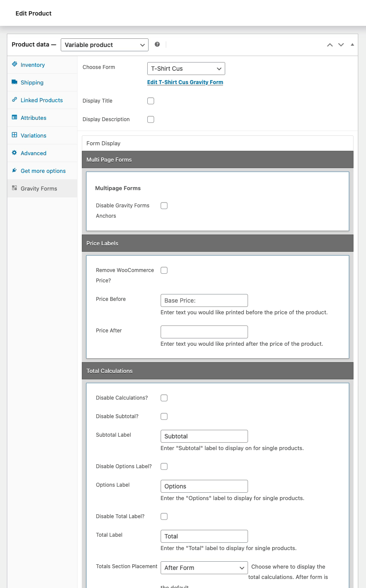Tick the Remove WooCommerce Price checkbox
366x588 pixels.
coord(164,270)
